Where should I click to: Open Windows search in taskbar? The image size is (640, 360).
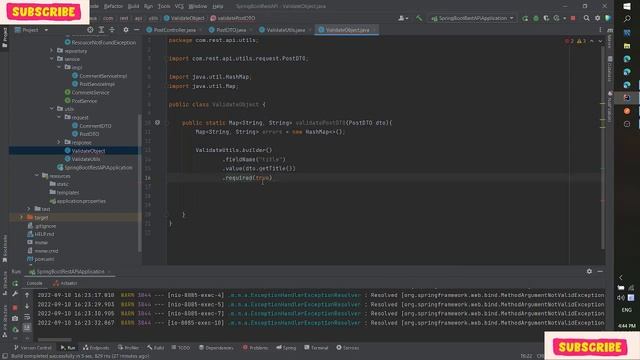(627, 19)
